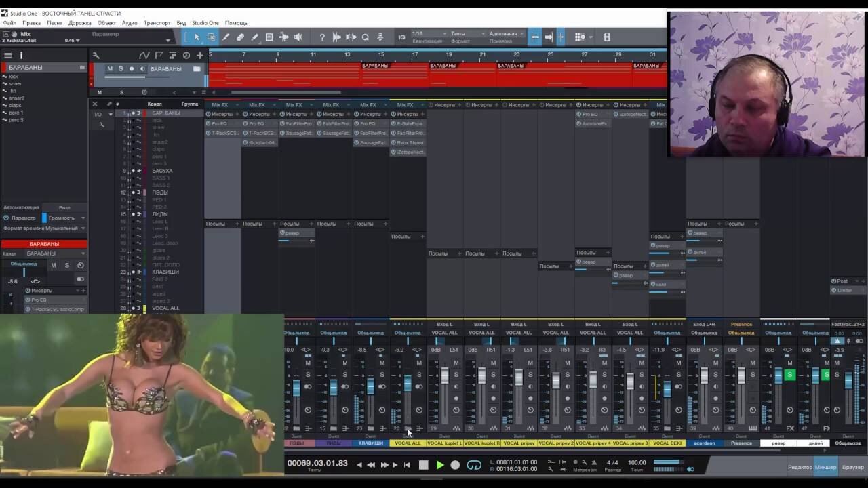868x488 pixels.
Task: Switch to the Редактор view
Action: (x=800, y=467)
